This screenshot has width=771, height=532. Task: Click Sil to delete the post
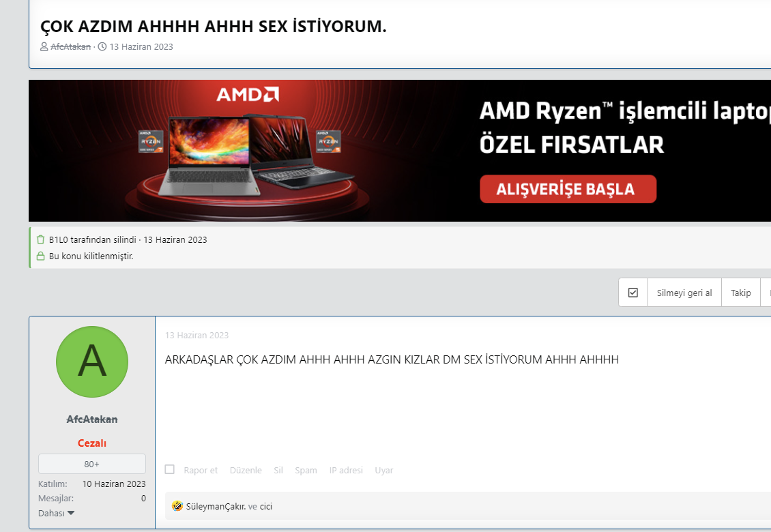click(278, 470)
